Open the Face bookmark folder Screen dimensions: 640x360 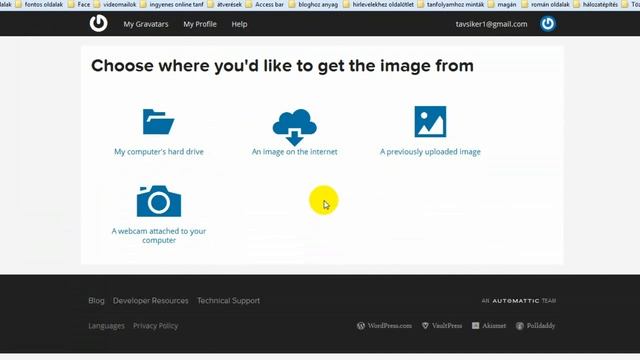pyautogui.click(x=79, y=4)
